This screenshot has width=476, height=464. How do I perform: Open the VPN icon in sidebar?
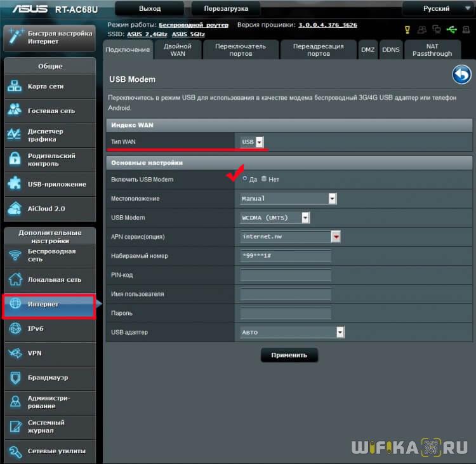(15, 353)
